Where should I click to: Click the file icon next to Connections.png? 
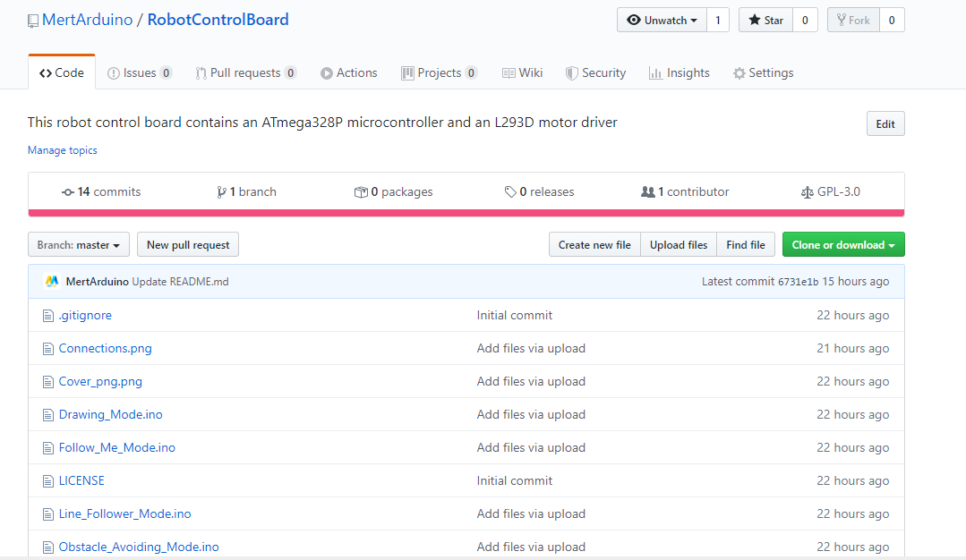click(x=48, y=350)
